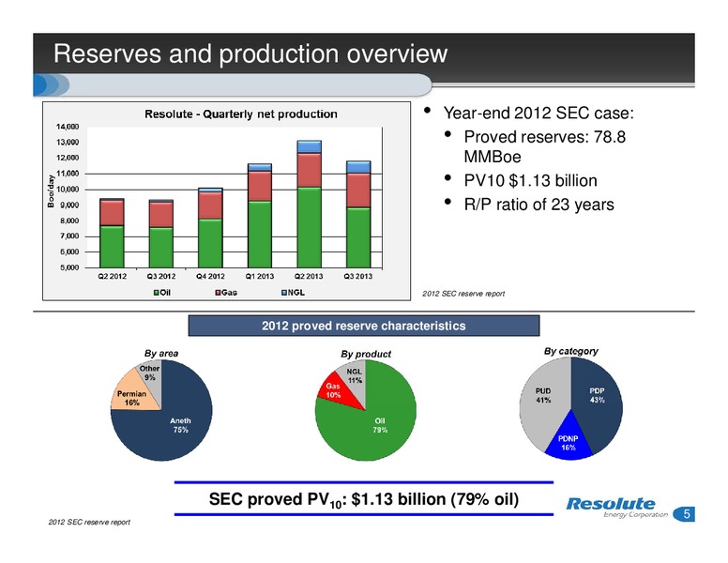
Task: Select the blue 'PDNP 16%' pie slice
Action: (x=569, y=443)
